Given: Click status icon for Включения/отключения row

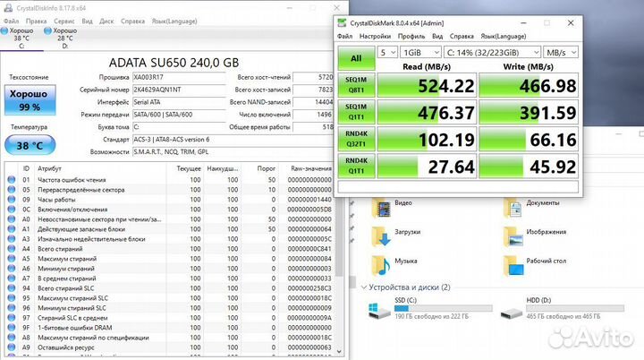Looking at the screenshot, I should tap(12, 210).
